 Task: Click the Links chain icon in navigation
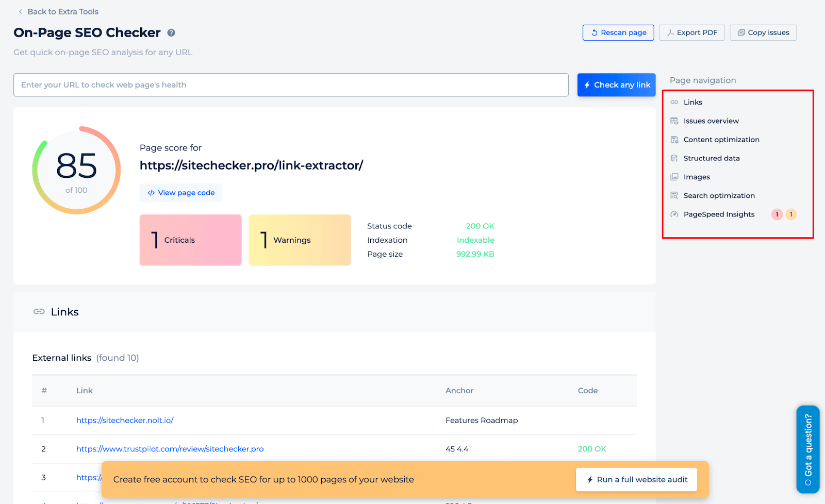click(674, 102)
